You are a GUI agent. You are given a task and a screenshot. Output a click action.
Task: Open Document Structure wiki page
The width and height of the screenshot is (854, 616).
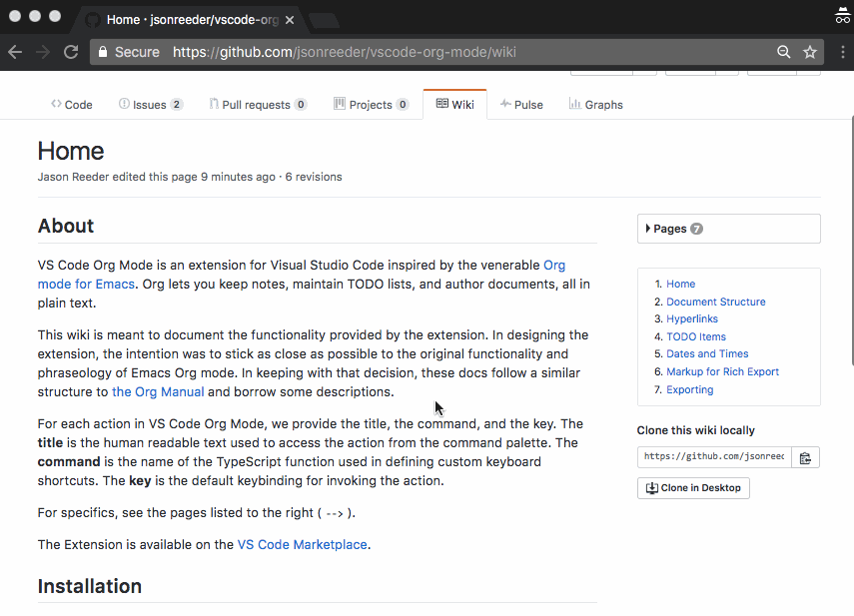[715, 303]
